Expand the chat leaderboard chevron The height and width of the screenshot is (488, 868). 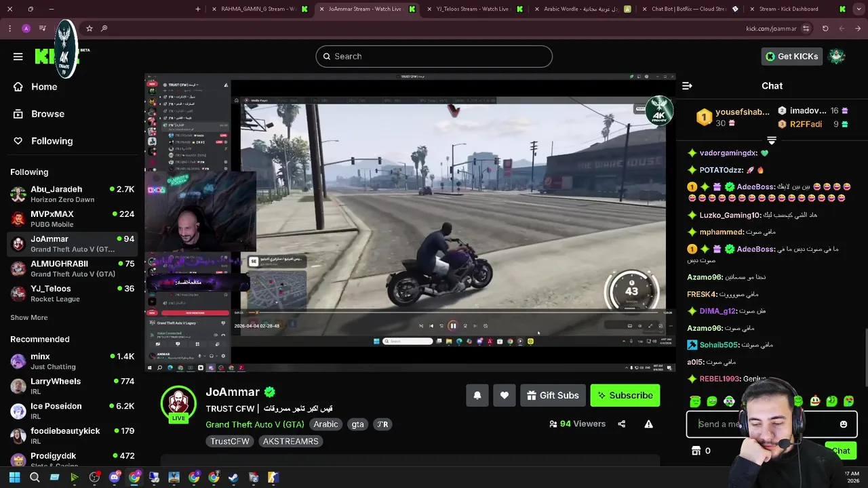click(x=772, y=141)
